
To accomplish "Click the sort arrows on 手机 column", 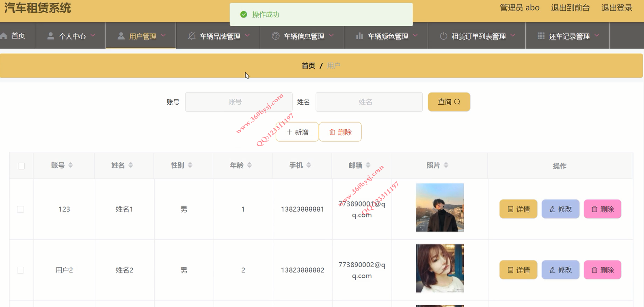I will coord(309,165).
